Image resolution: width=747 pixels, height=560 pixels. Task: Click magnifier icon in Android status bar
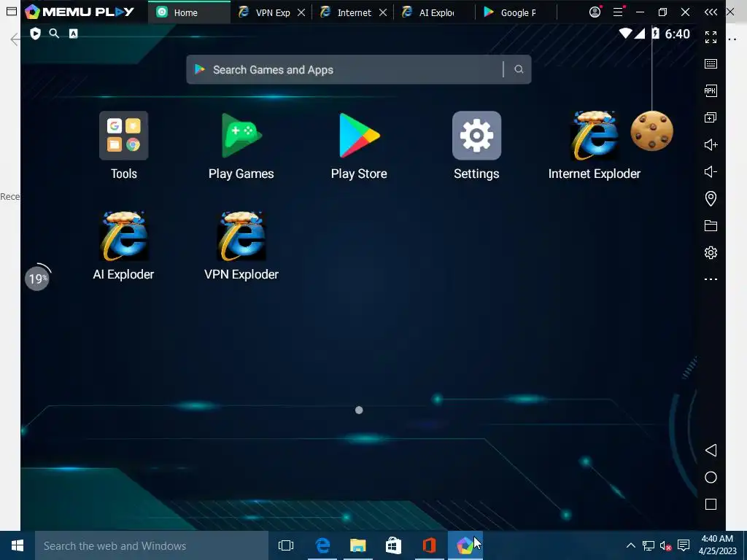54,34
